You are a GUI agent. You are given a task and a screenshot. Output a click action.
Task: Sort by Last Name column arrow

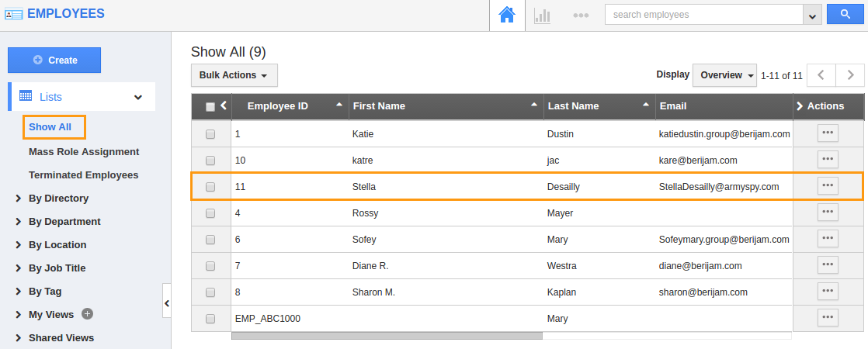[645, 104]
